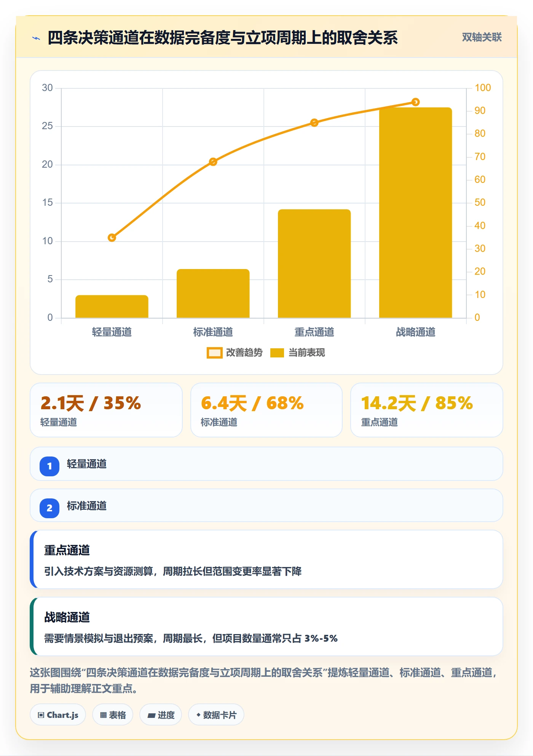
Task: Click the 进度 tag
Action: (x=161, y=715)
